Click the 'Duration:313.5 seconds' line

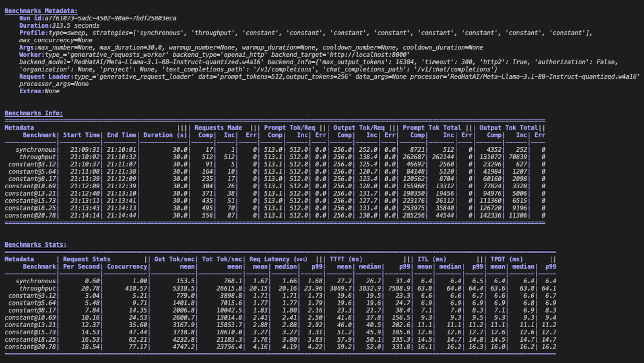pyautogui.click(x=59, y=25)
